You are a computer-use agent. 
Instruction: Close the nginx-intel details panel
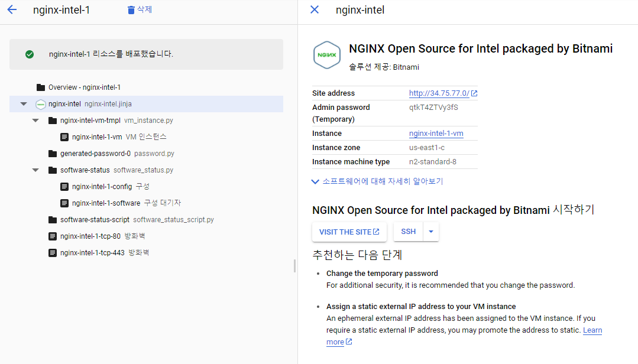[315, 10]
